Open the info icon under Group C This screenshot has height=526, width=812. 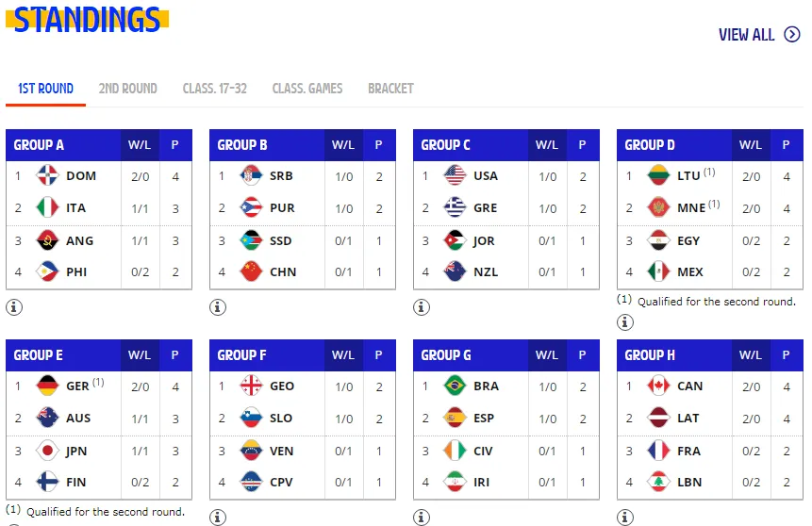tap(421, 307)
